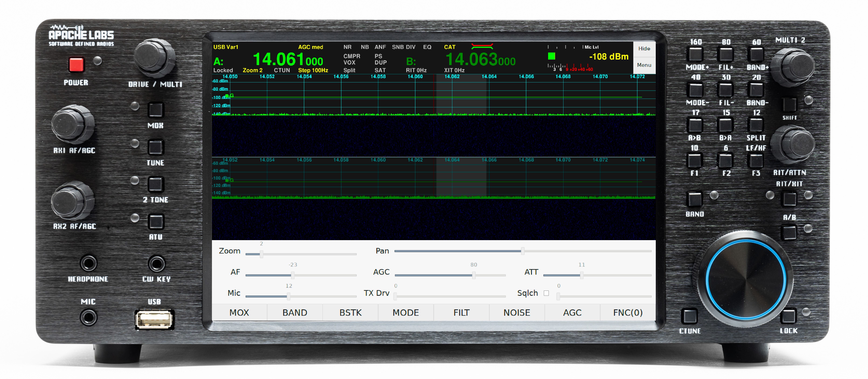Screen dimensions: 868x379
Task: Adjust the AF volume slider
Action: click(293, 275)
